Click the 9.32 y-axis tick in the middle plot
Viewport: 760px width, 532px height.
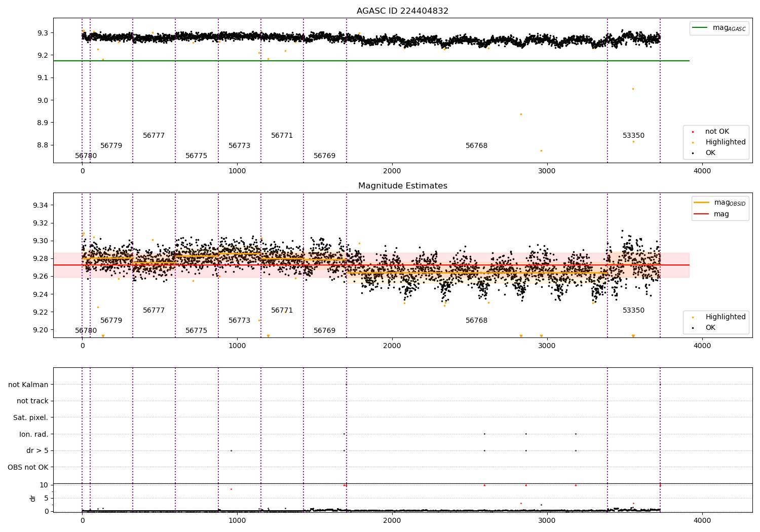click(41, 223)
